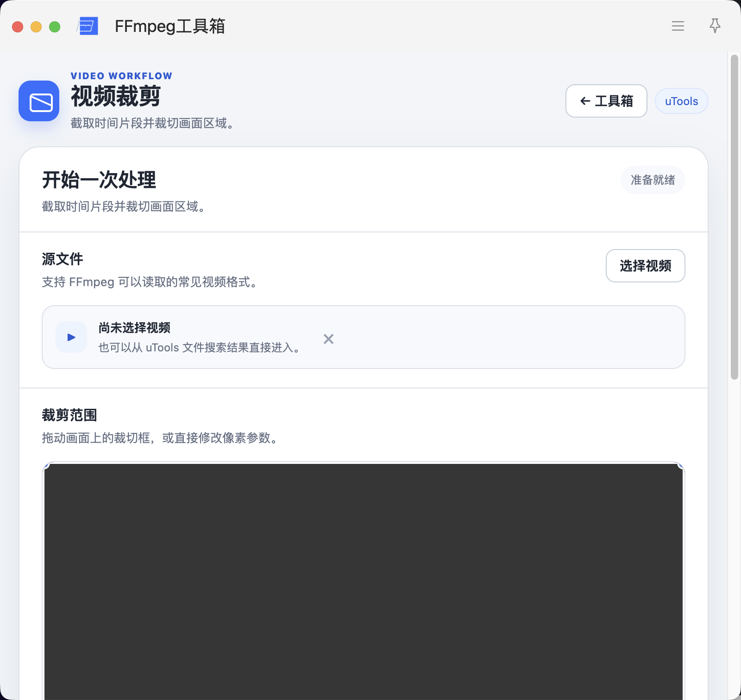Click the 支持 FFmpeg 可以读取的常见视频格式 description
Viewport: 741px width, 700px height.
pyautogui.click(x=150, y=281)
